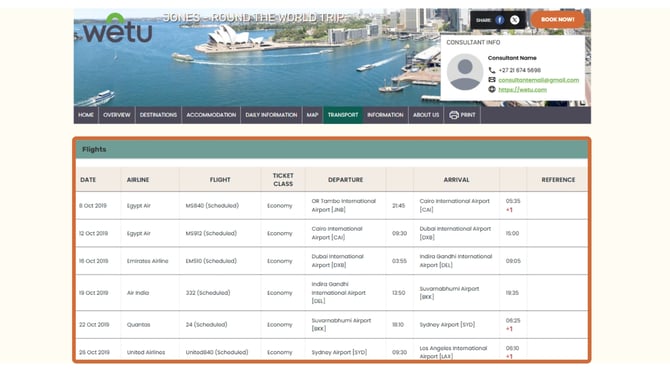Click flight MS912 (Scheduled)

coord(211,233)
